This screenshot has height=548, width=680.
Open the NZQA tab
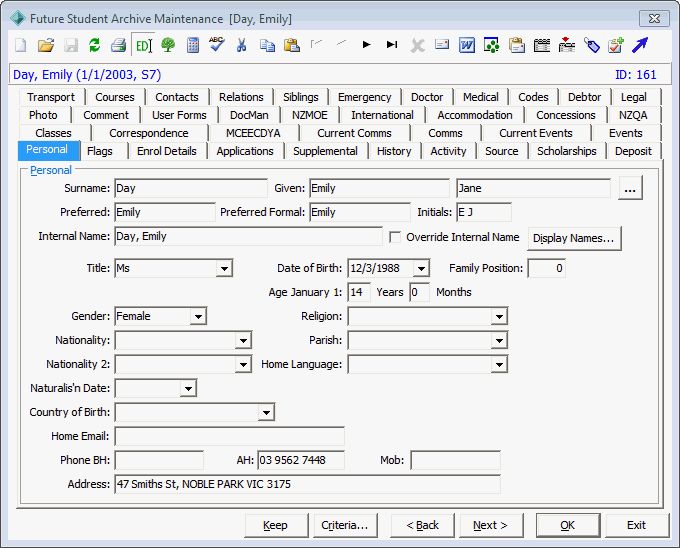point(633,115)
